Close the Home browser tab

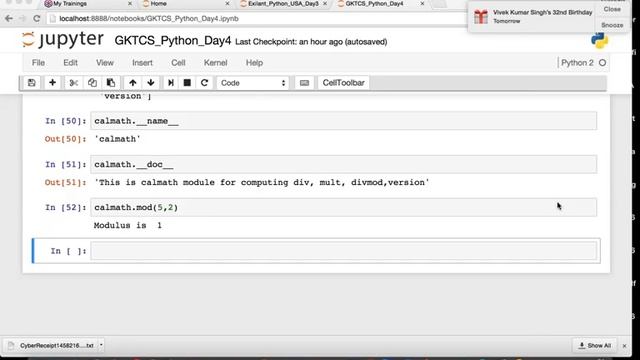pos(227,4)
